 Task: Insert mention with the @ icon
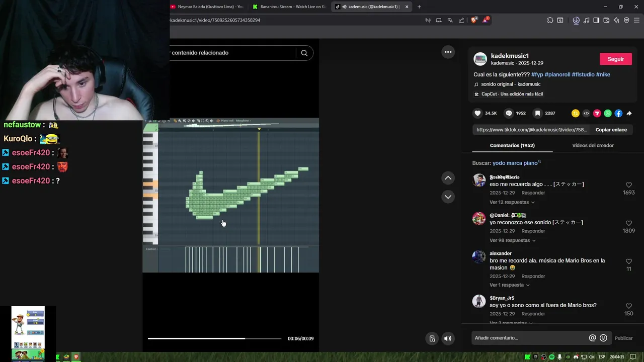(x=593, y=338)
